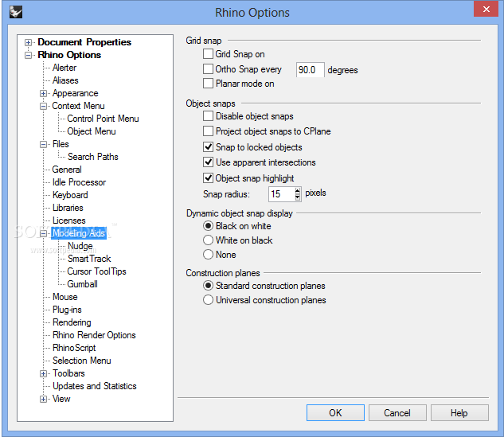Screen dimensions: 504x437
Task: Click the Cancel button
Action: click(397, 412)
